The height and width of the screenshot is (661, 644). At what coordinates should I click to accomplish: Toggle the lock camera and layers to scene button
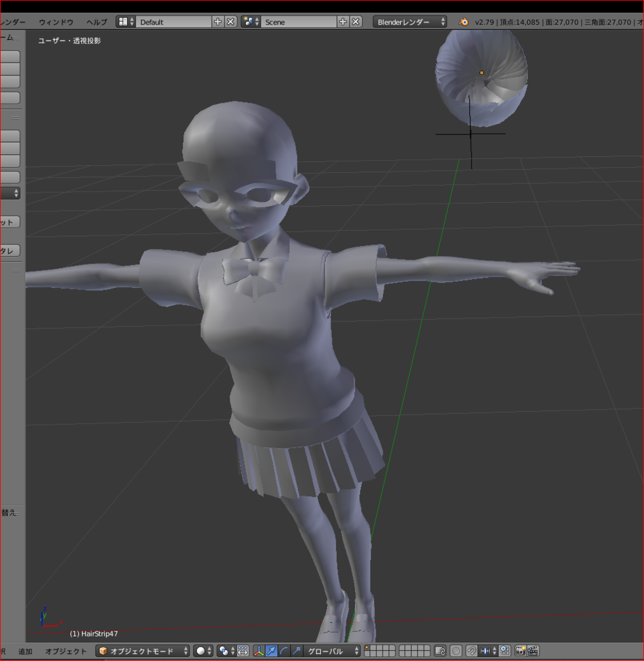[x=440, y=651]
